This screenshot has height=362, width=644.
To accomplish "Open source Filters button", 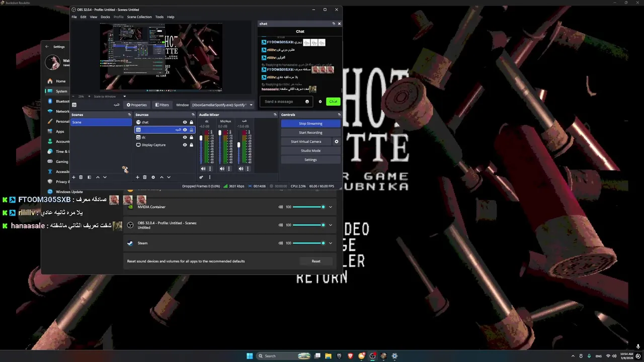I will (x=162, y=105).
